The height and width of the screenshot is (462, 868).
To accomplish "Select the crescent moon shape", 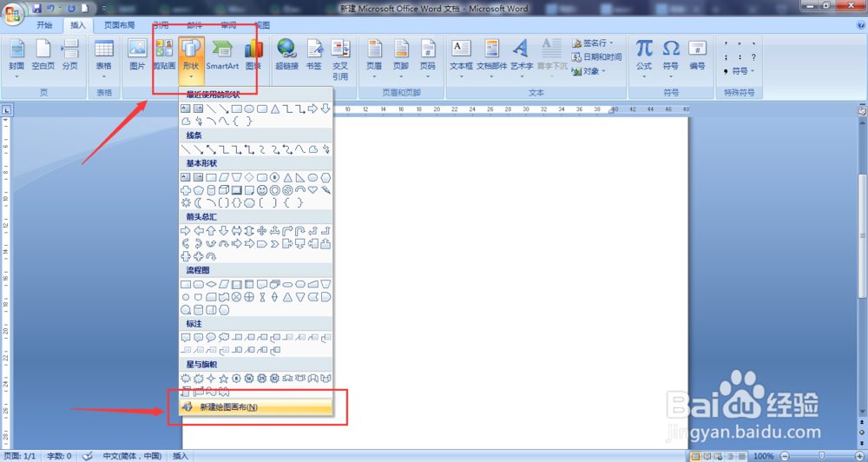I will click(198, 202).
